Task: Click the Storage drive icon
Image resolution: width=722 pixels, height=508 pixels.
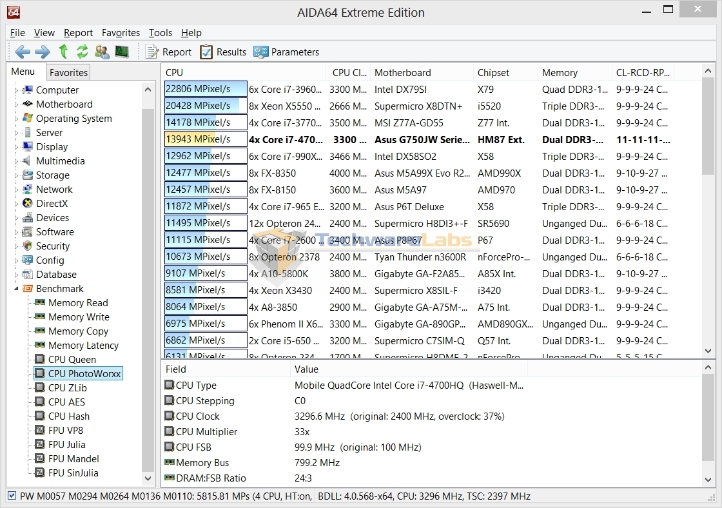Action: pyautogui.click(x=28, y=175)
